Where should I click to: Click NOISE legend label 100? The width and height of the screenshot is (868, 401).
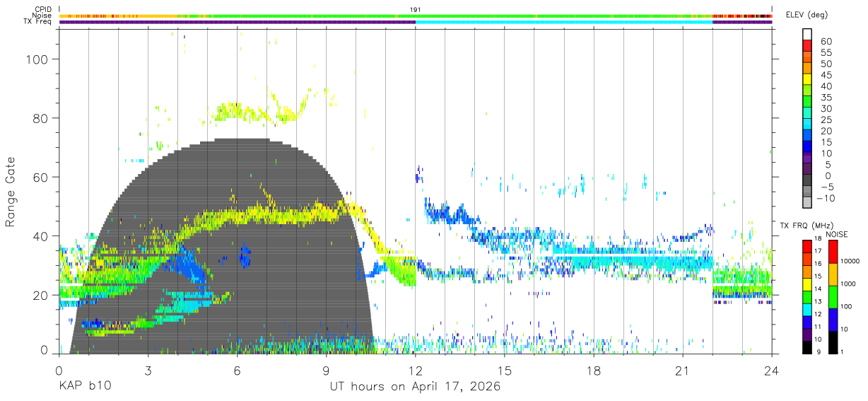click(x=847, y=307)
